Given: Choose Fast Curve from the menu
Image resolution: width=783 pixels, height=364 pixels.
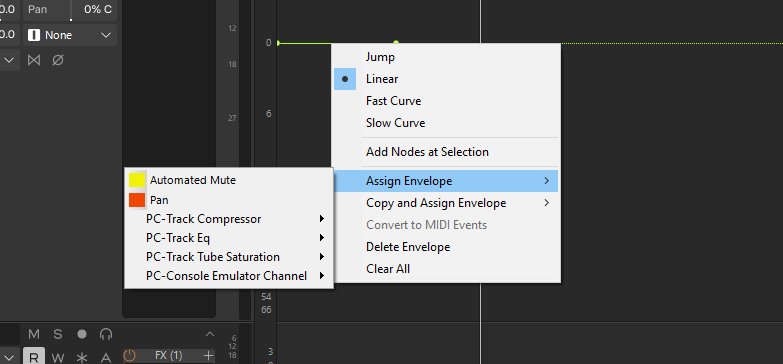Looking at the screenshot, I should click(x=446, y=101).
